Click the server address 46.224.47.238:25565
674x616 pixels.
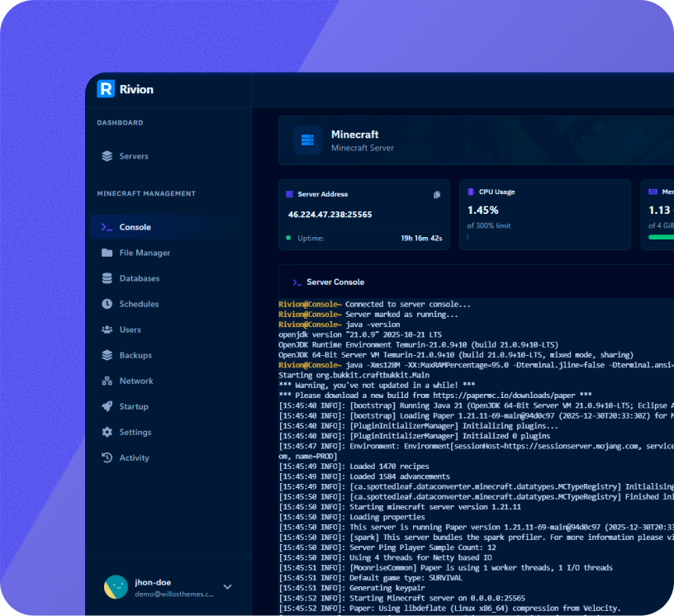(330, 215)
